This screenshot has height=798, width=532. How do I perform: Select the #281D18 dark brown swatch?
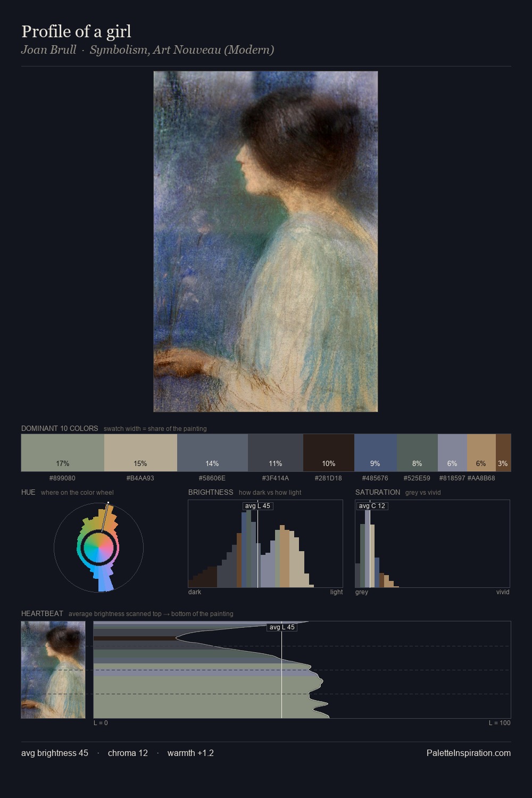pyautogui.click(x=329, y=453)
